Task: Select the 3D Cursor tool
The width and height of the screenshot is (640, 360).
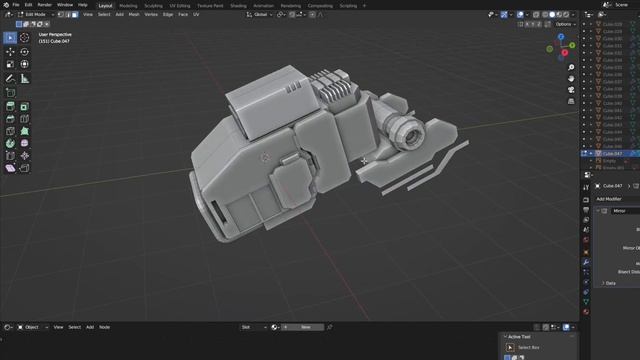Action: 24,38
